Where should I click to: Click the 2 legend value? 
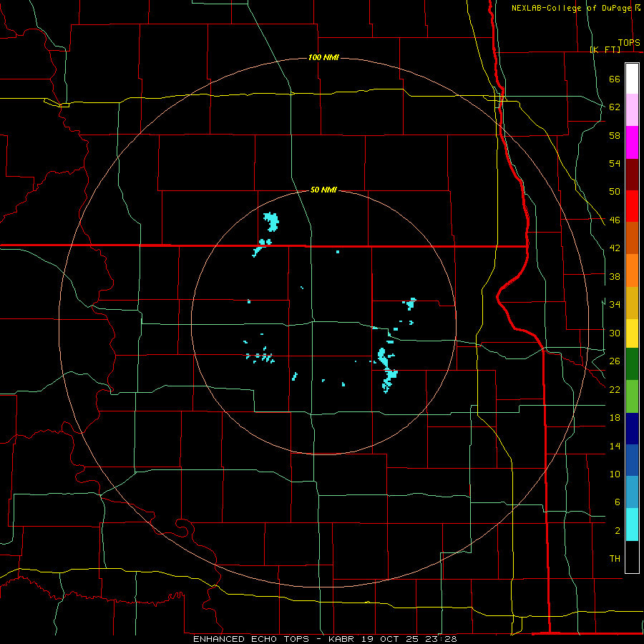(x=617, y=531)
